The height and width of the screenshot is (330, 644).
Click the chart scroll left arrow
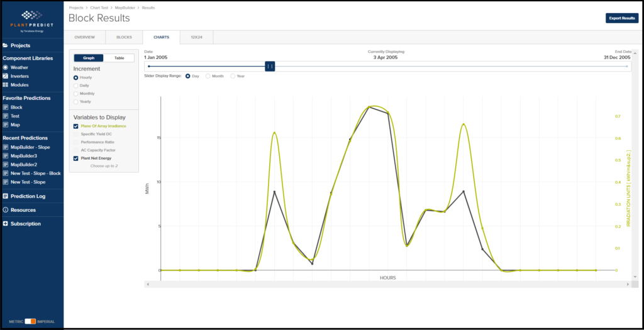coord(148,284)
